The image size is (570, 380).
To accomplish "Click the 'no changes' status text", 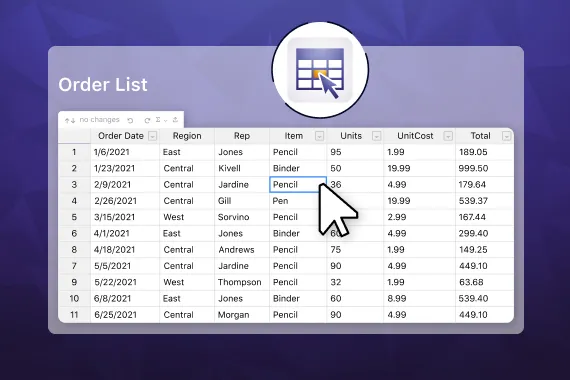I will [99, 120].
